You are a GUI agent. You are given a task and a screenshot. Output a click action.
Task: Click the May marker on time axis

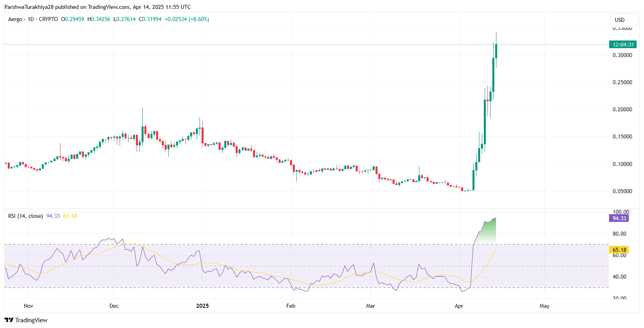[544, 306]
